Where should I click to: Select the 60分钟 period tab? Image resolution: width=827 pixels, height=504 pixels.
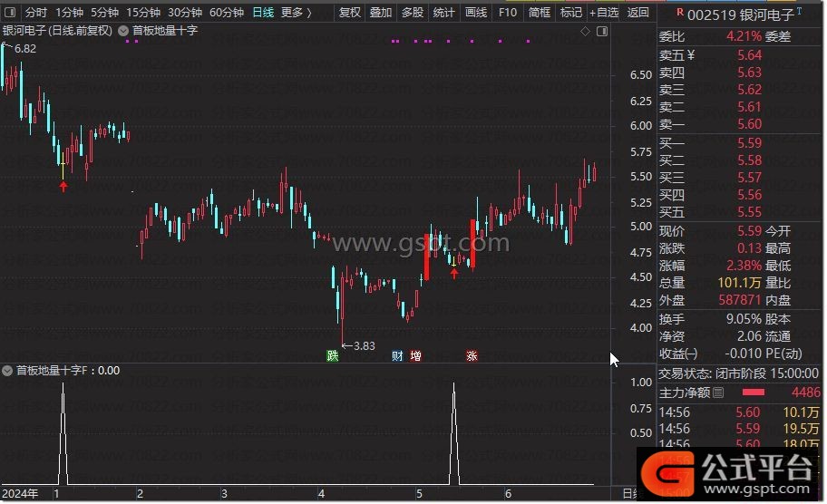pyautogui.click(x=226, y=13)
